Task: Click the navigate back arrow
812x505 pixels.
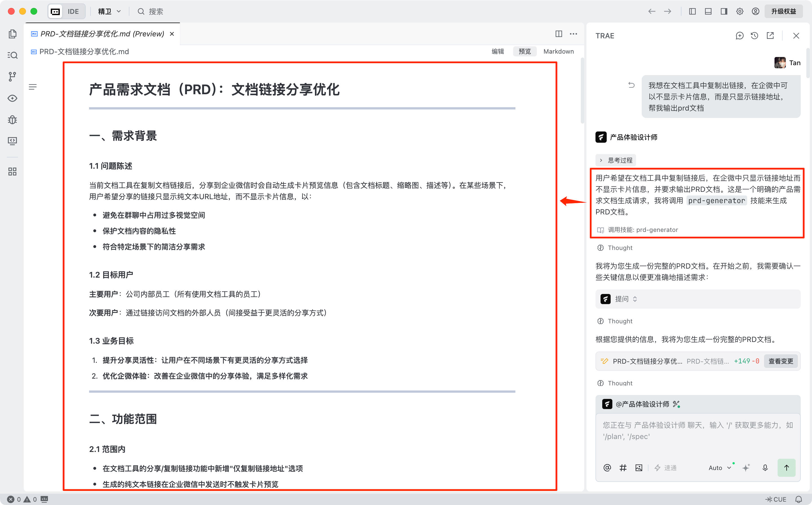Action: 652,11
